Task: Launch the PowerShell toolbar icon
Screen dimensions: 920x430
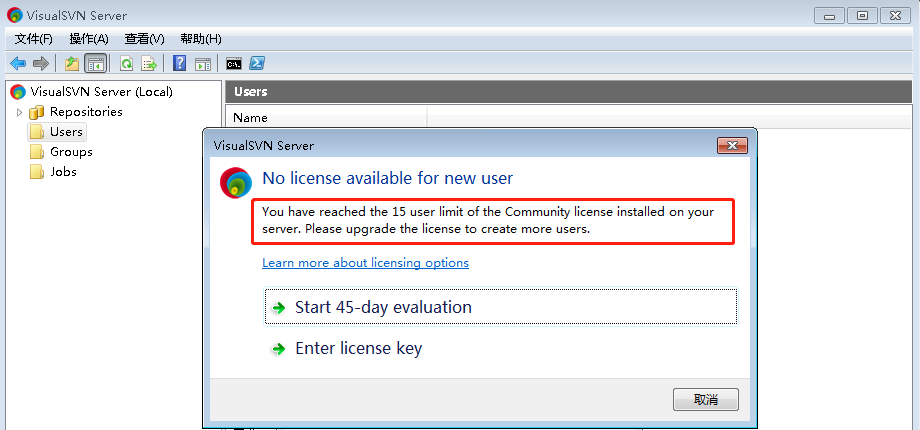Action: coord(257,63)
